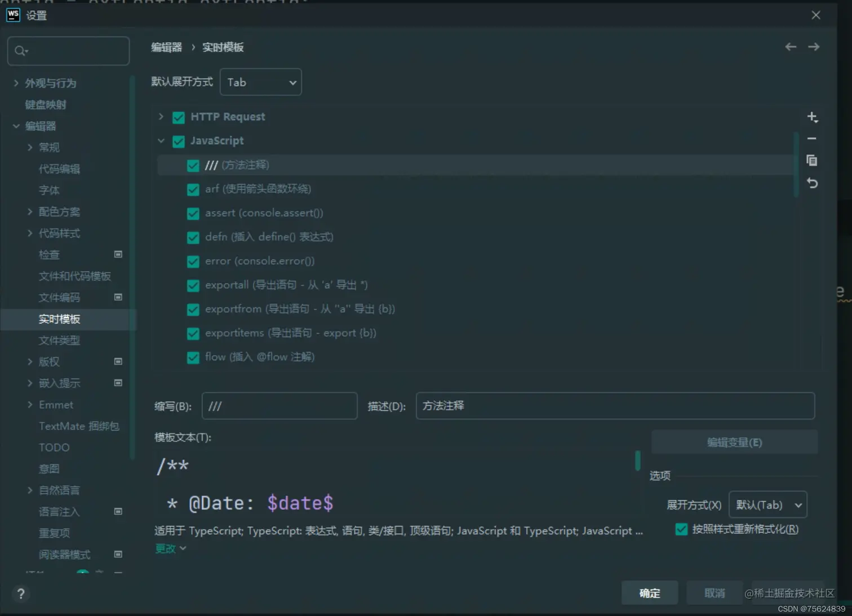852x616 pixels.
Task: Toggle the JavaScript group checkbox
Action: click(179, 141)
